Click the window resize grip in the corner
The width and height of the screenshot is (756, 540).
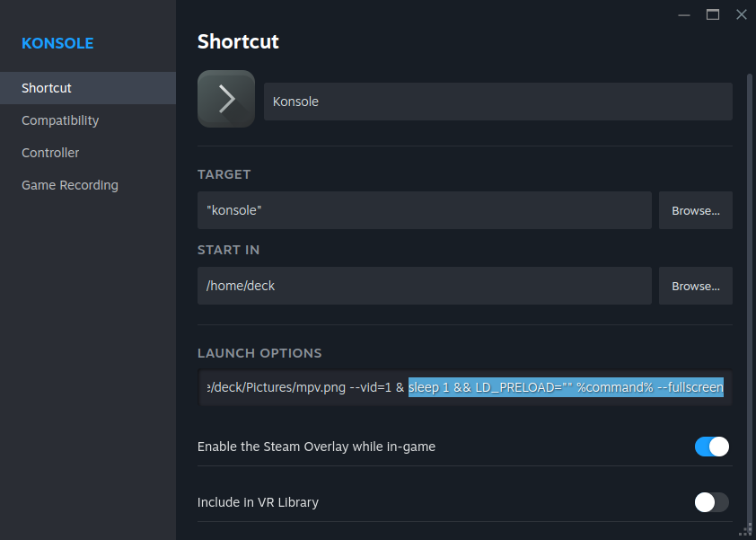tap(748, 532)
